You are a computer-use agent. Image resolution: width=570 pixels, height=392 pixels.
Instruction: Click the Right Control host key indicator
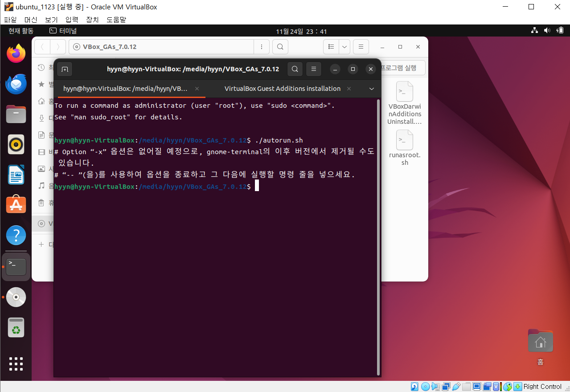542,387
